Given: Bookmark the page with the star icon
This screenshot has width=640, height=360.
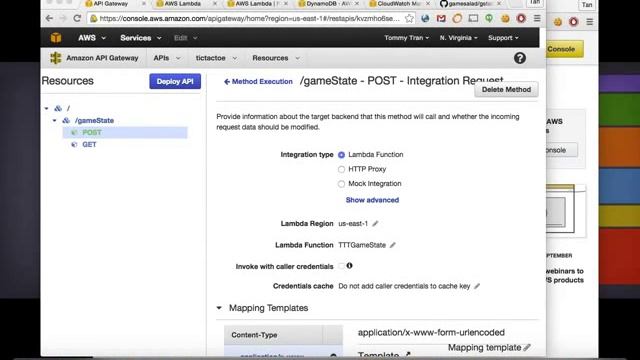Looking at the screenshot, I should 409,18.
